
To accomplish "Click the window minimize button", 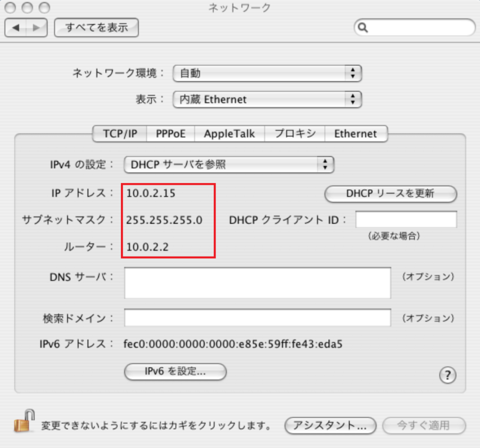I will (x=27, y=8).
